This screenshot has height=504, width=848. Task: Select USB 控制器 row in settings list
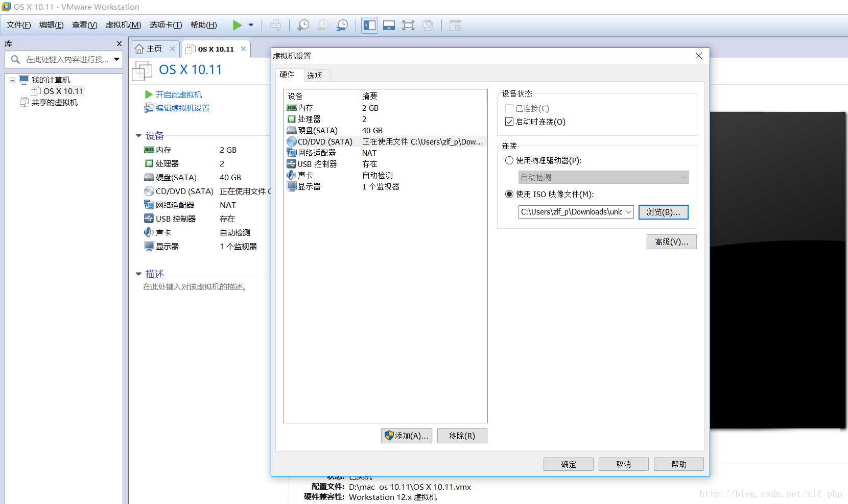[385, 164]
